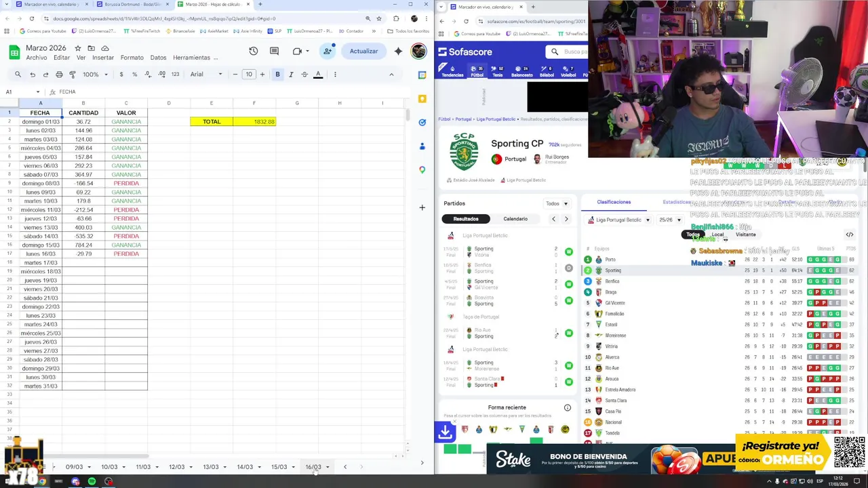This screenshot has height=488, width=868.
Task: Open the comments icon in Sheets
Action: (x=274, y=52)
